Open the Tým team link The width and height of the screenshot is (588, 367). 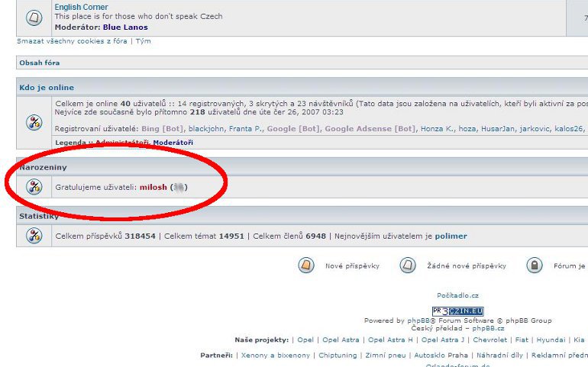144,41
